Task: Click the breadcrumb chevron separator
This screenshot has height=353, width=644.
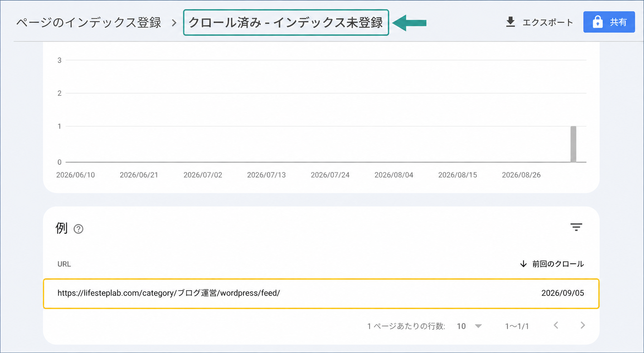Action: click(174, 23)
